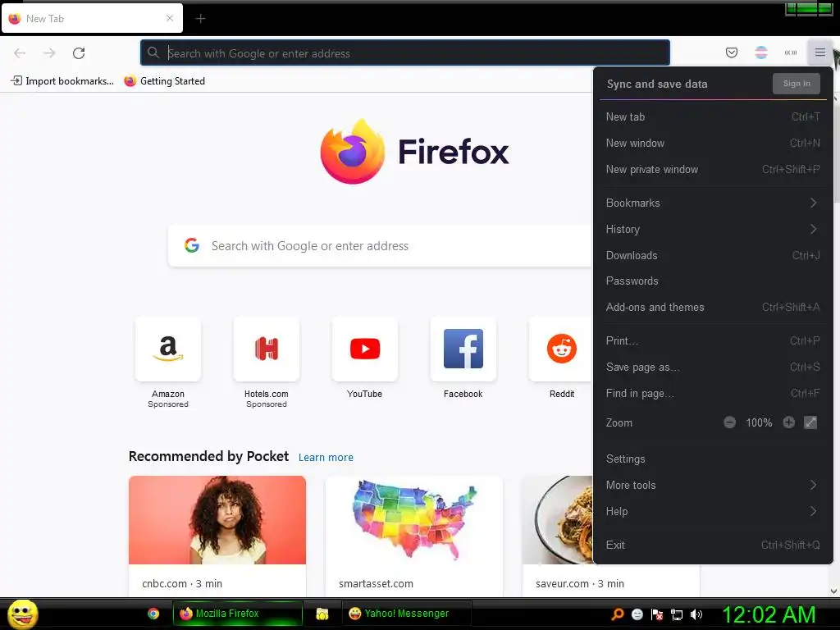840x630 pixels.
Task: Choose Exit to quit Firefox
Action: tap(713, 545)
